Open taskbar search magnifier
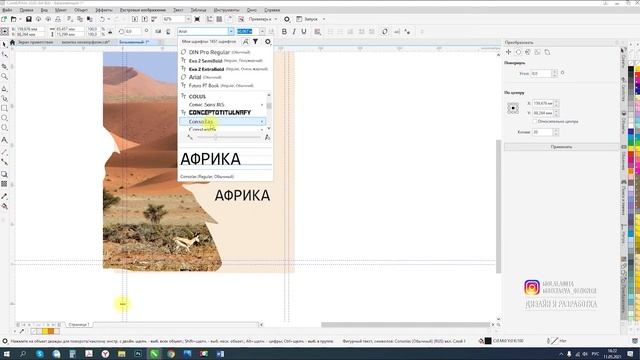 coord(23,354)
